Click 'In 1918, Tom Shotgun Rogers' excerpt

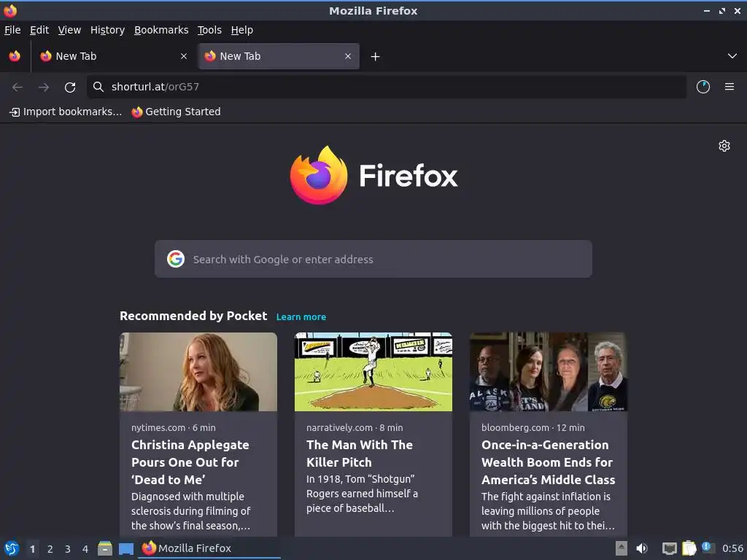point(362,494)
